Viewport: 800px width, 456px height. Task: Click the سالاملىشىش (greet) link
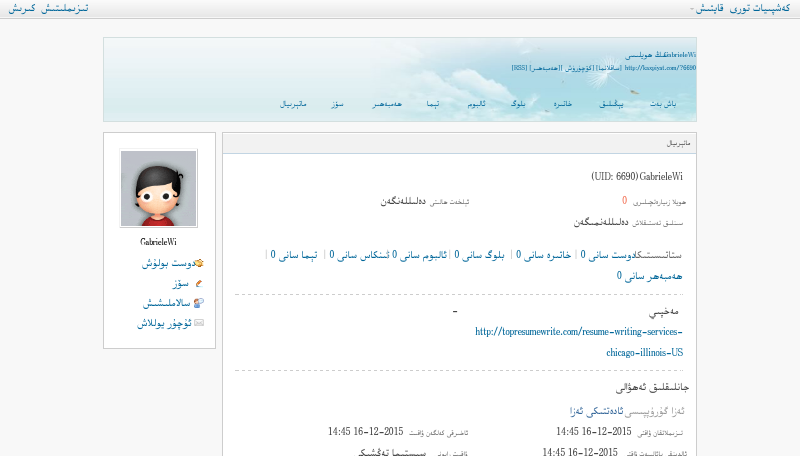click(x=166, y=303)
